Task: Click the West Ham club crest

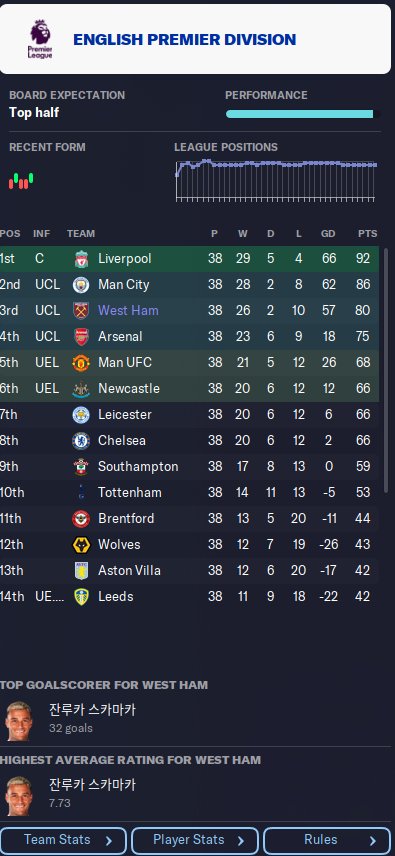Action: pos(81,311)
